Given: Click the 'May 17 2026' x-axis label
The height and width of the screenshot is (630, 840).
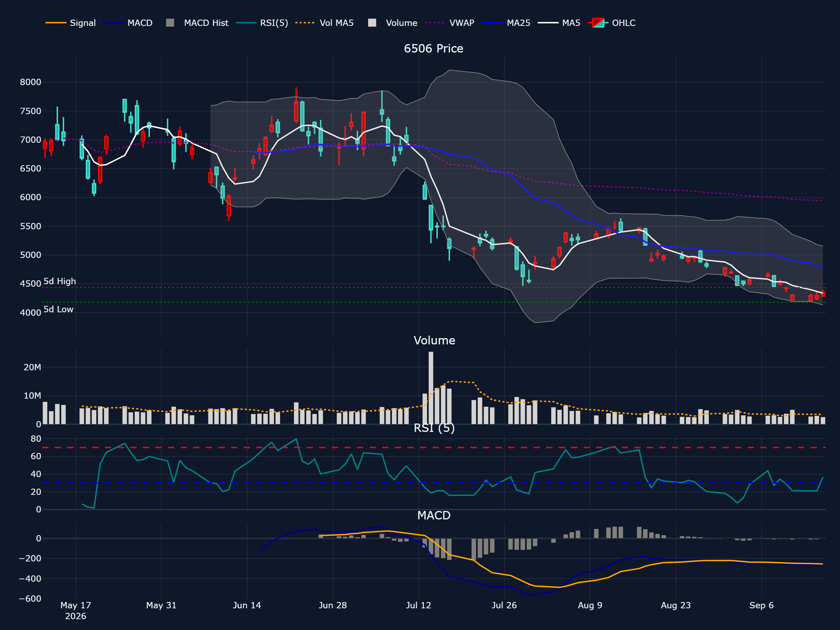Looking at the screenshot, I should point(76,611).
